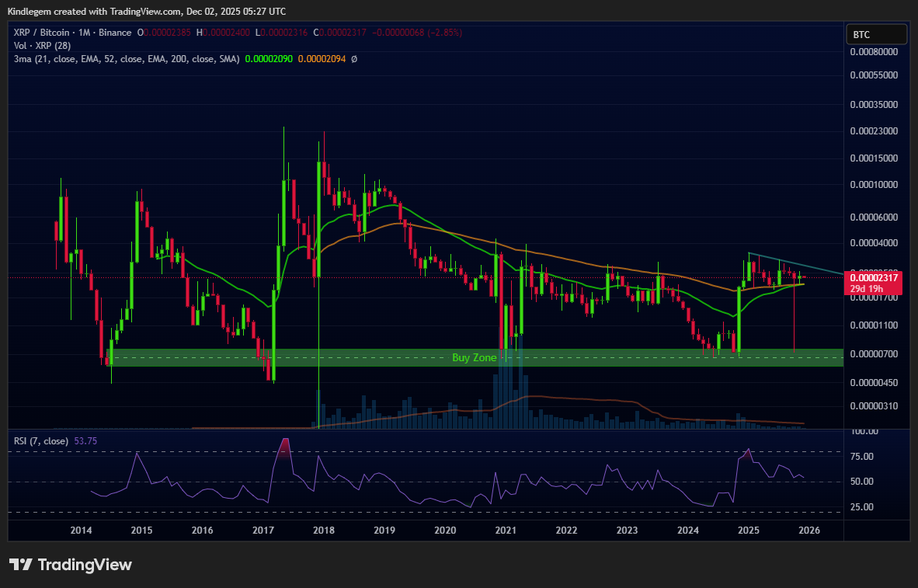Click the 2019 year label on time axis
The height and width of the screenshot is (588, 918).
[x=384, y=531]
